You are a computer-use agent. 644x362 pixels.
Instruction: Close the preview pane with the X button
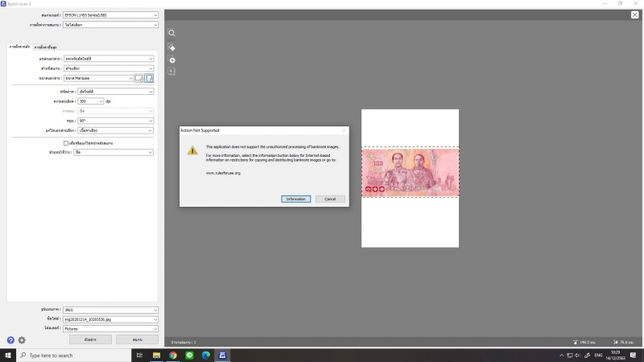(x=634, y=14)
